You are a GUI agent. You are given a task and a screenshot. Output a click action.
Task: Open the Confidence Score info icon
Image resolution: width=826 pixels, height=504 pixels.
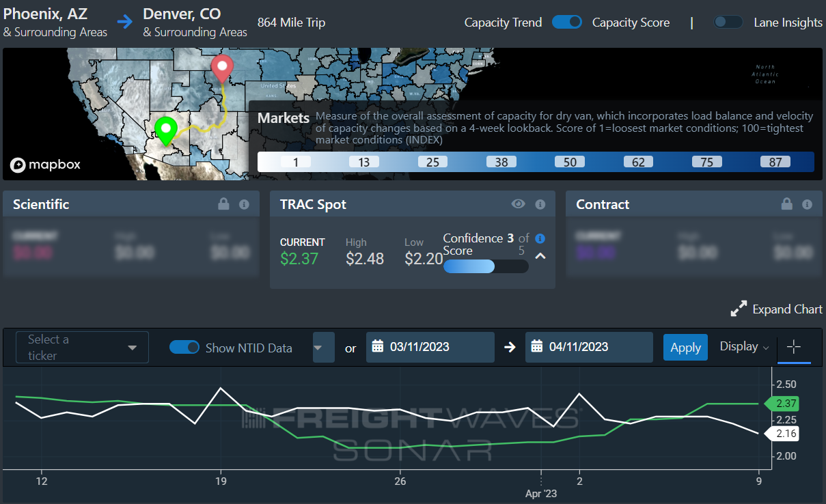pos(540,238)
